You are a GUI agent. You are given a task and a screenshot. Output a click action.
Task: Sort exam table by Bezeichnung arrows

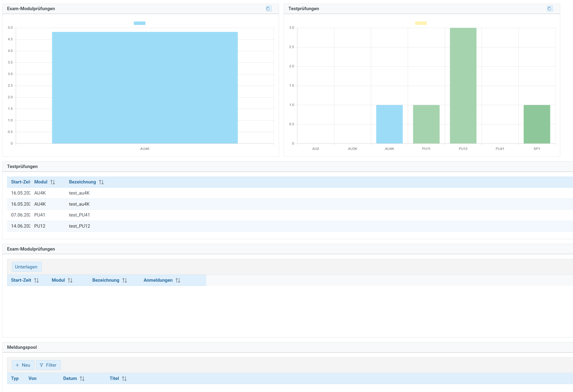(x=125, y=280)
